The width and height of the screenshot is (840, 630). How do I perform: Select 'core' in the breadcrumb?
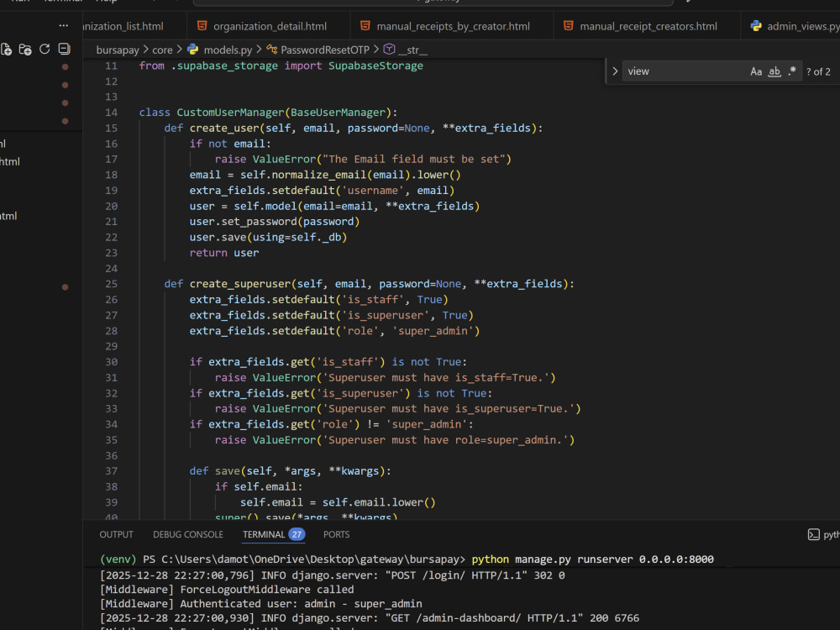tap(162, 50)
